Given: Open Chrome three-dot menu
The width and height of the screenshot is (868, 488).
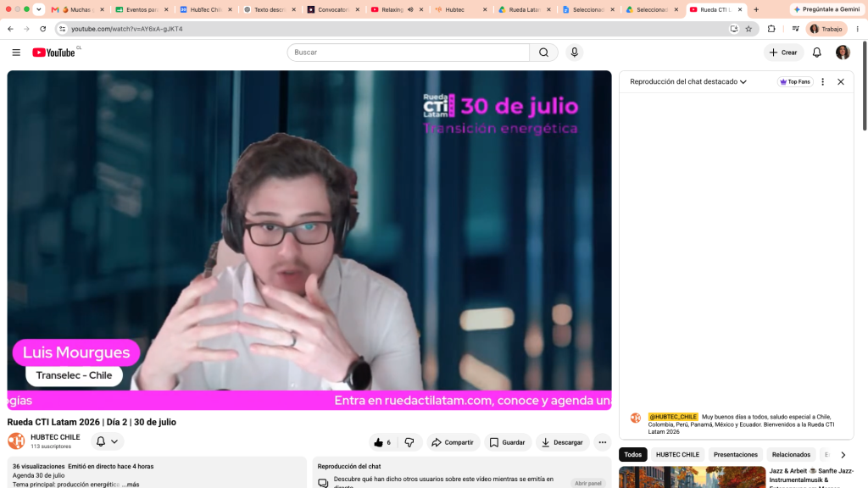Looking at the screenshot, I should click(x=858, y=29).
